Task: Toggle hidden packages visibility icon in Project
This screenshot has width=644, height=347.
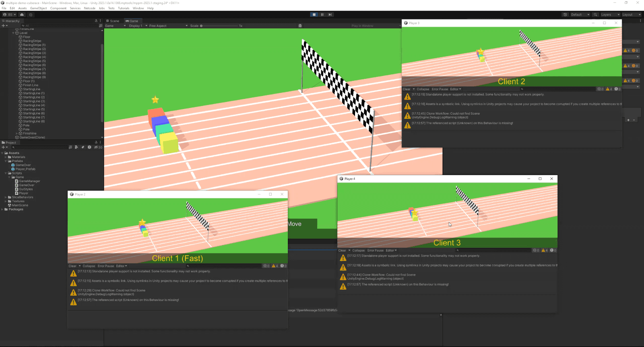Action: pos(98,147)
